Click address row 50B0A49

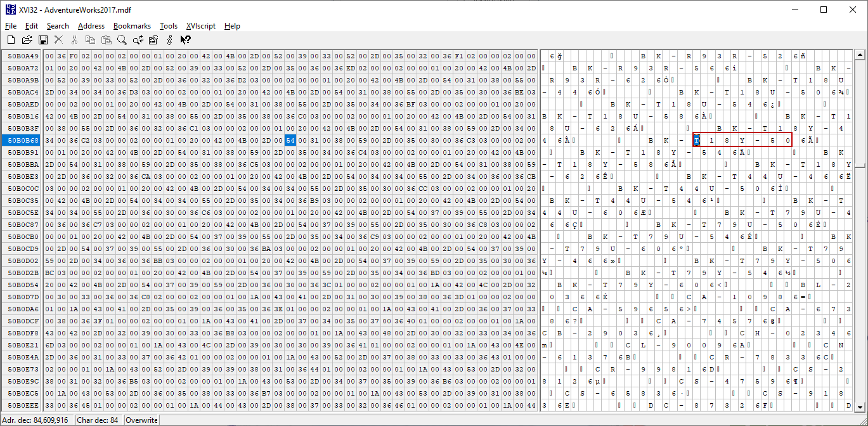[x=22, y=56]
